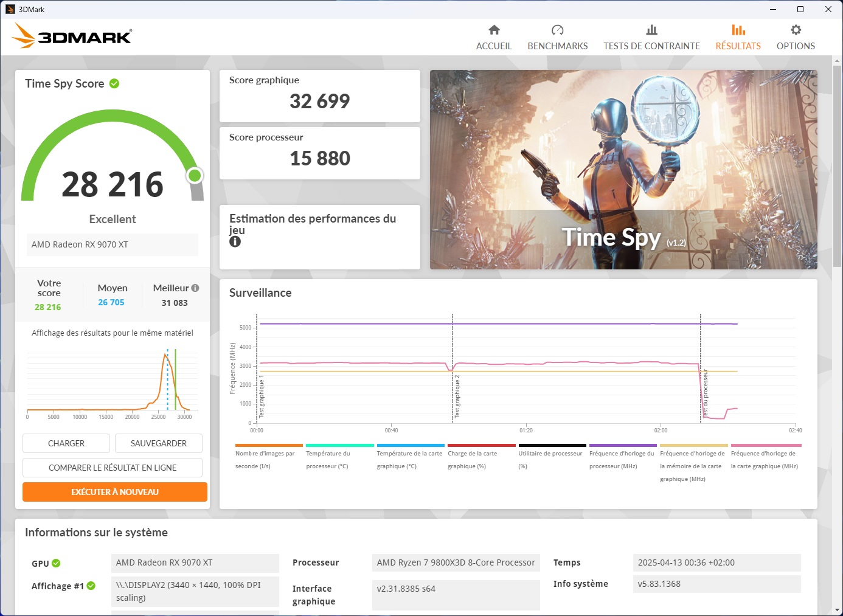
Task: Click the scrollbar down arrow
Action: 837,610
